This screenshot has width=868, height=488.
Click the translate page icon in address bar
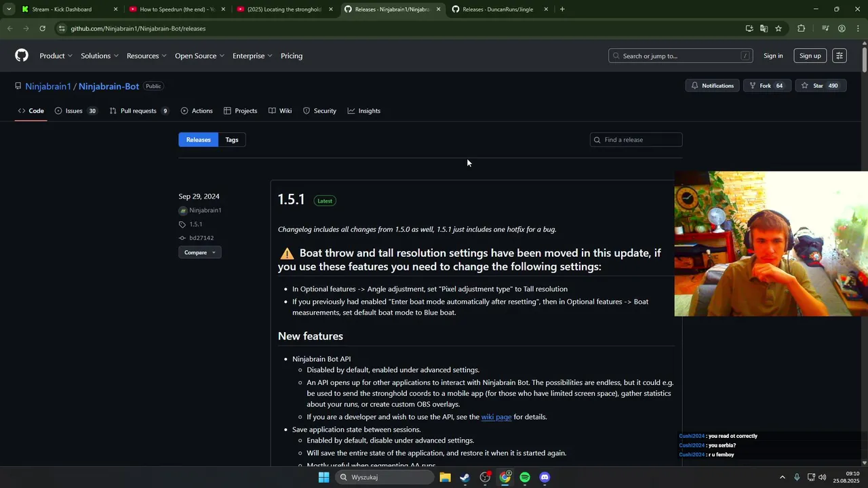click(764, 28)
